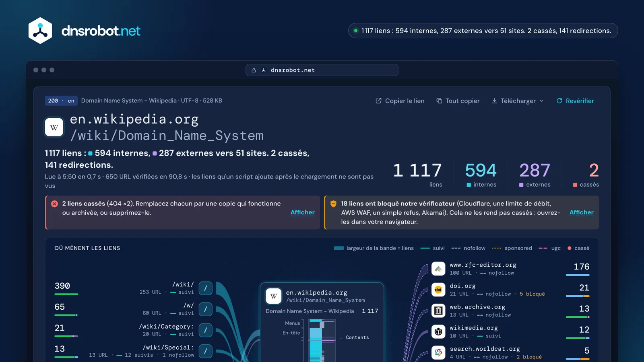Click the search.worldcat.org domain label

tap(485, 349)
